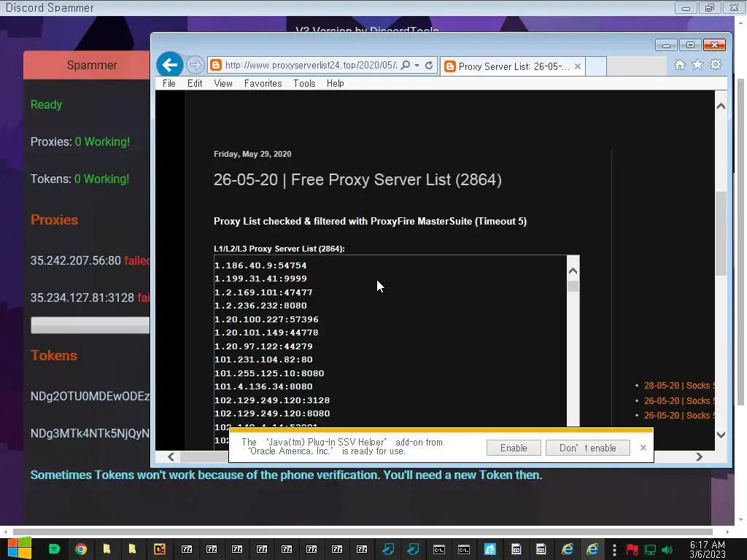Click token starting NDg2OTU0 in Discord Spammer
Image resolution: width=747 pixels, height=560 pixels.
(90, 396)
